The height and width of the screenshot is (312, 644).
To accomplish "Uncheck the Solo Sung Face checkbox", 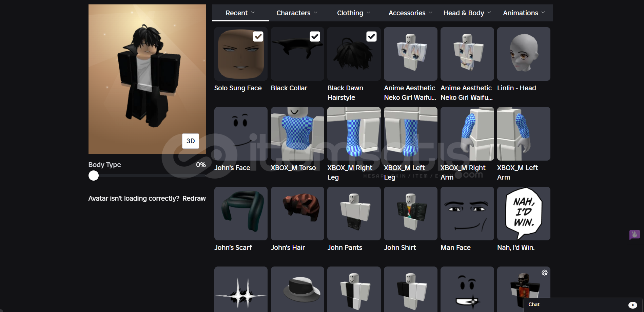I will (258, 37).
